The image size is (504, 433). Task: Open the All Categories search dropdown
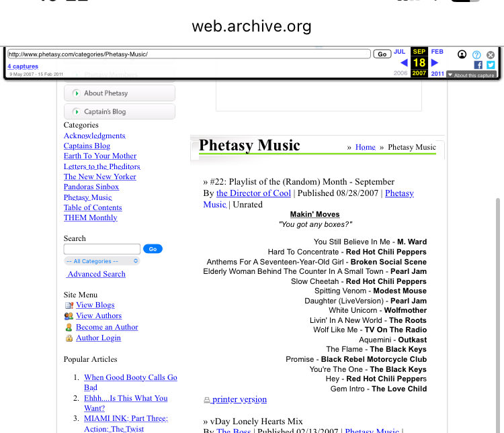[102, 261]
